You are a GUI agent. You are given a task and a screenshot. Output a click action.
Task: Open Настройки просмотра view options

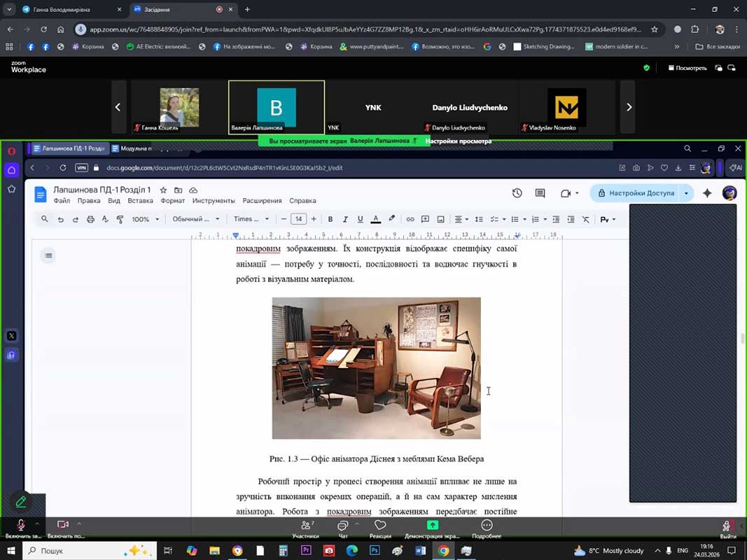coord(458,141)
